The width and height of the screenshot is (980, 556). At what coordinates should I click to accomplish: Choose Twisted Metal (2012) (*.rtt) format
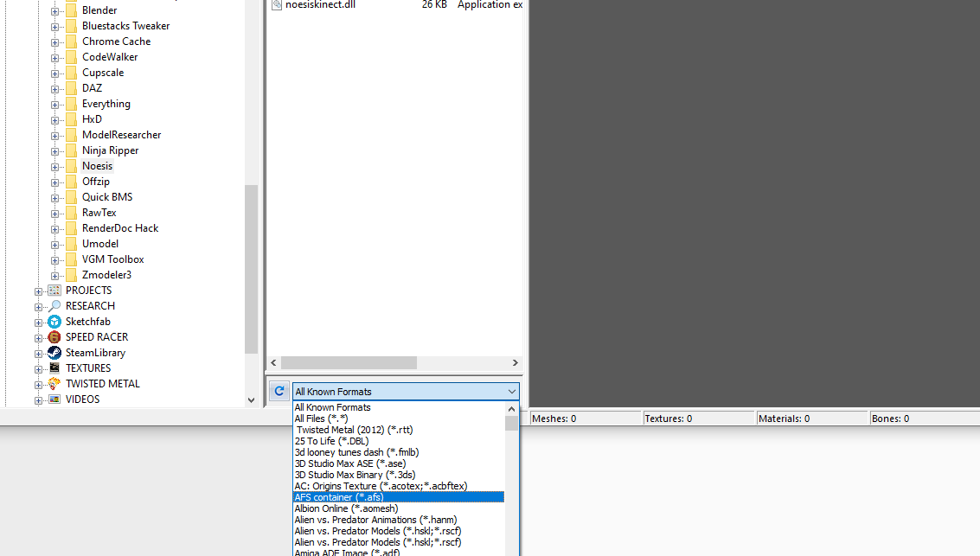click(x=399, y=430)
